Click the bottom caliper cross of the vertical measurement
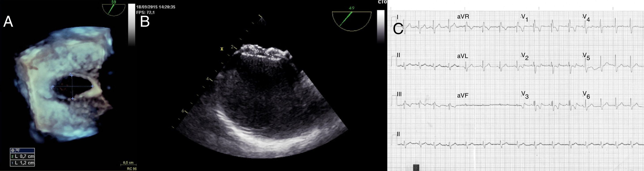644x171 pixels. (x=72, y=99)
